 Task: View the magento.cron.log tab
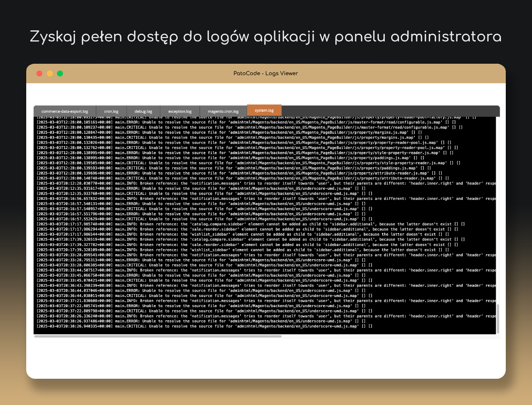click(223, 111)
